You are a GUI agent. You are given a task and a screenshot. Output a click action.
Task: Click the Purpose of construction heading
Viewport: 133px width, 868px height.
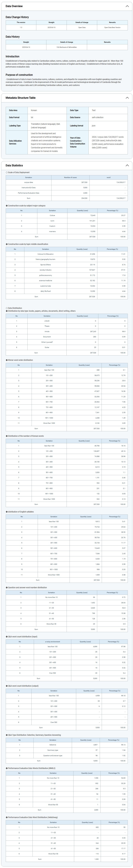(19, 75)
